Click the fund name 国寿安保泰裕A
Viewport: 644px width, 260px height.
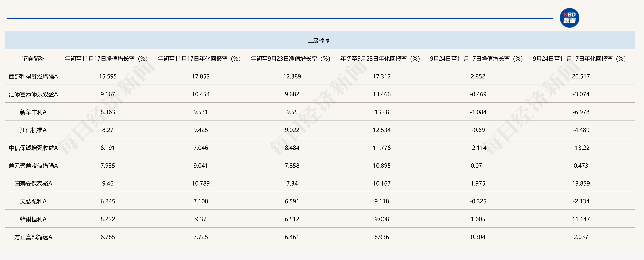(x=33, y=183)
